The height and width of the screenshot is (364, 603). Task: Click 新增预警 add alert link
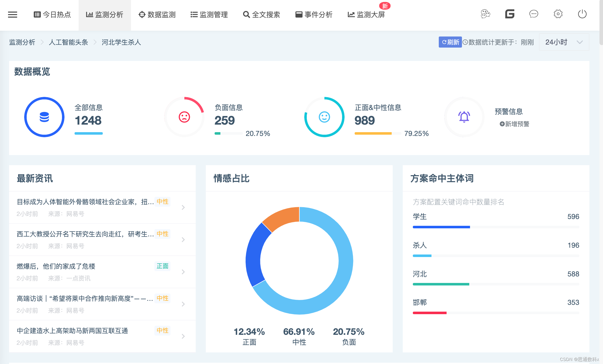[x=515, y=124]
